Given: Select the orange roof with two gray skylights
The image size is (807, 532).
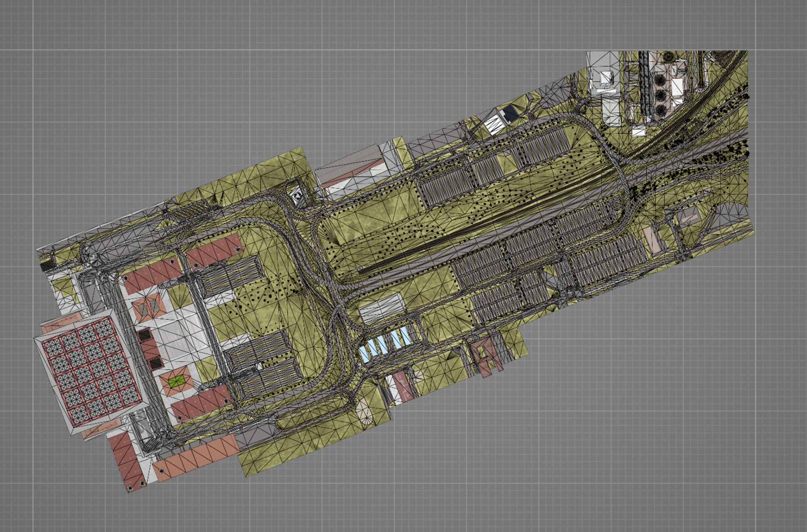Looking at the screenshot, I should point(148,308).
